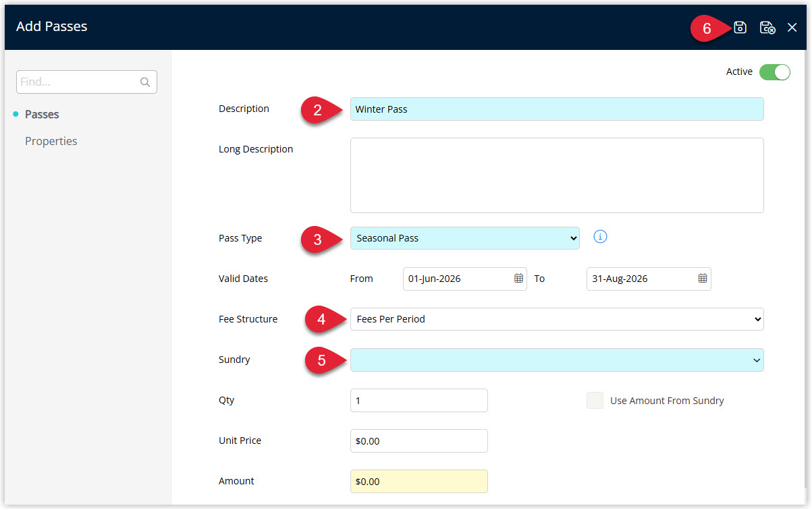Click the Valid Dates From field
Screen dimensions: 812x510
(x=465, y=279)
